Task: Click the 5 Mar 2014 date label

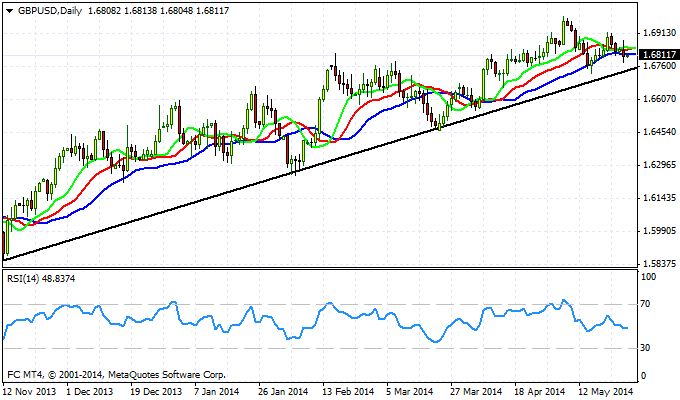Action: [410, 392]
